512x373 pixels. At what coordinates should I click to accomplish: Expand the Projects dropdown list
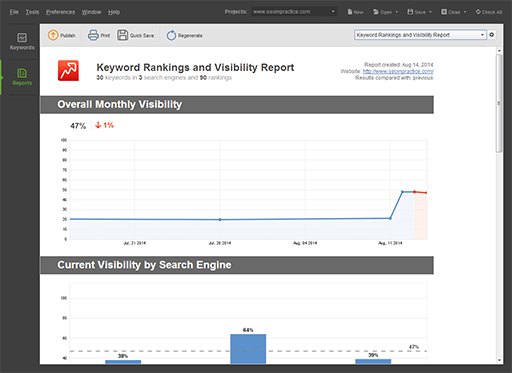[x=333, y=12]
